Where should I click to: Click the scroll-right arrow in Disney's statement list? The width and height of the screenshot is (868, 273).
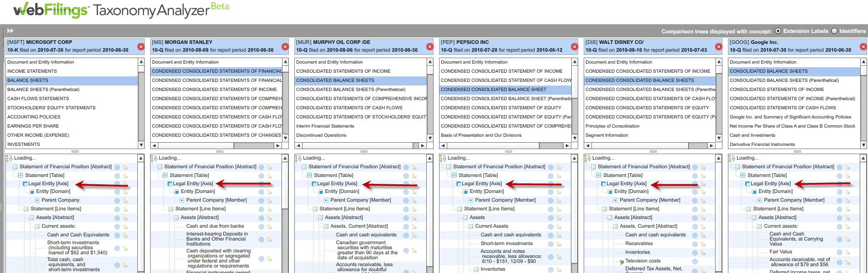tap(711, 146)
